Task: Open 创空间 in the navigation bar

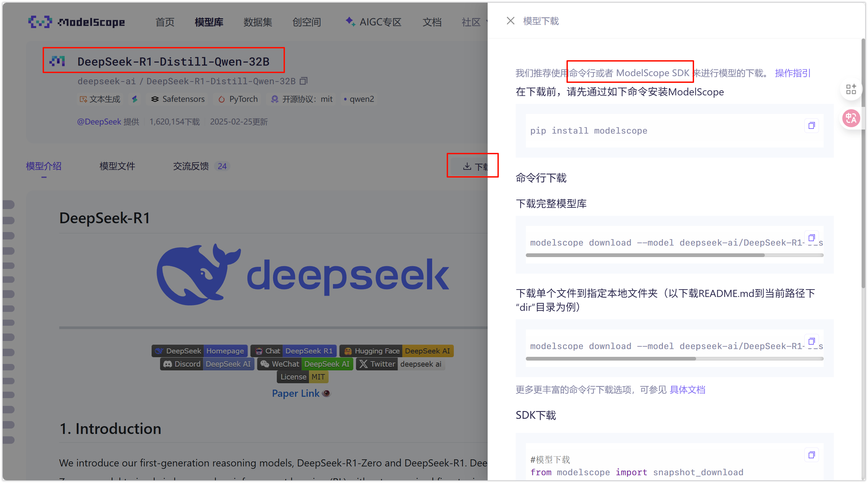Action: pos(307,22)
